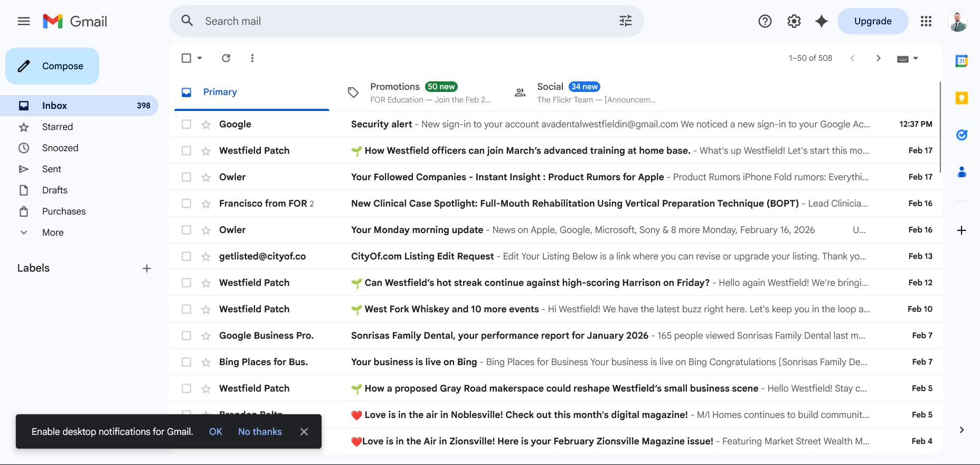Open the Google account avatar
Screen dimensions: 980x465
point(957,21)
